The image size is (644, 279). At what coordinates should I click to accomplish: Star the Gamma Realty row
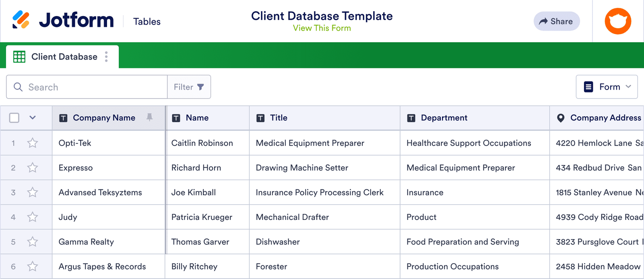(33, 242)
